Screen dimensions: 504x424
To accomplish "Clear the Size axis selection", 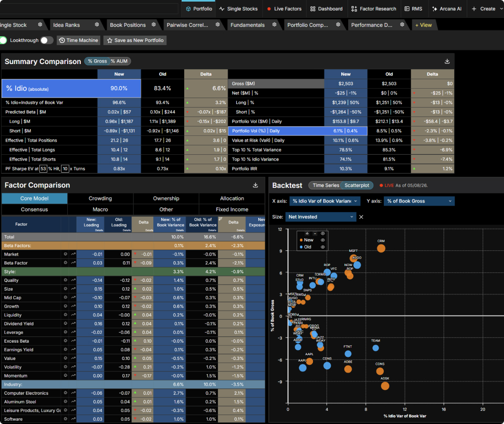I will coord(361,217).
